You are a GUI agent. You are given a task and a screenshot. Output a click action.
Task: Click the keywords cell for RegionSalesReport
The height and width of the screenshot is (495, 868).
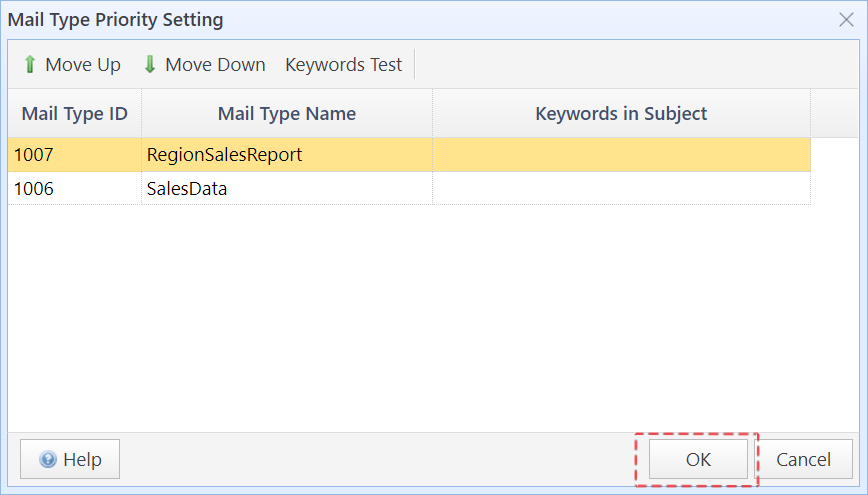621,155
